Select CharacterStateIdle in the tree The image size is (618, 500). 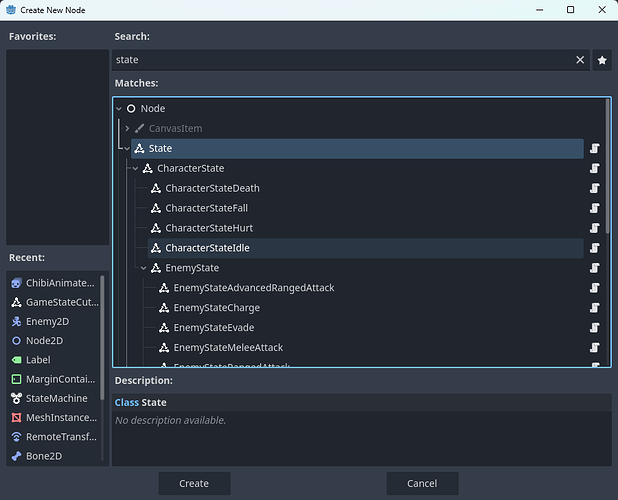pos(365,248)
